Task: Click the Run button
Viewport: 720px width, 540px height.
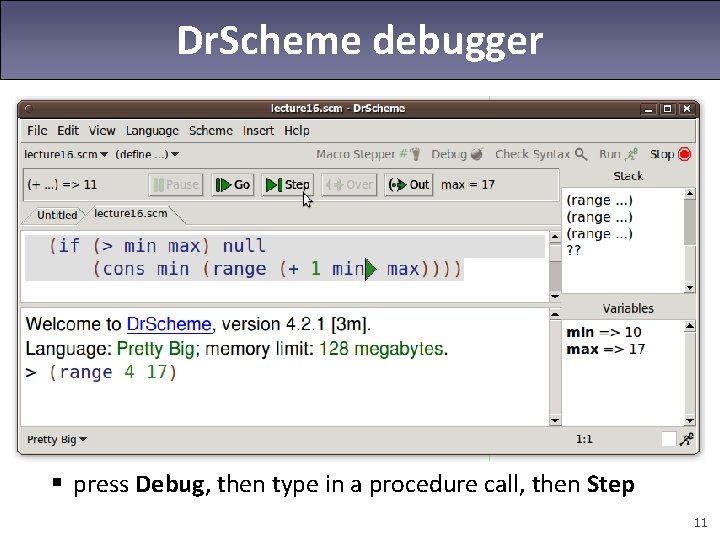Action: click(618, 154)
